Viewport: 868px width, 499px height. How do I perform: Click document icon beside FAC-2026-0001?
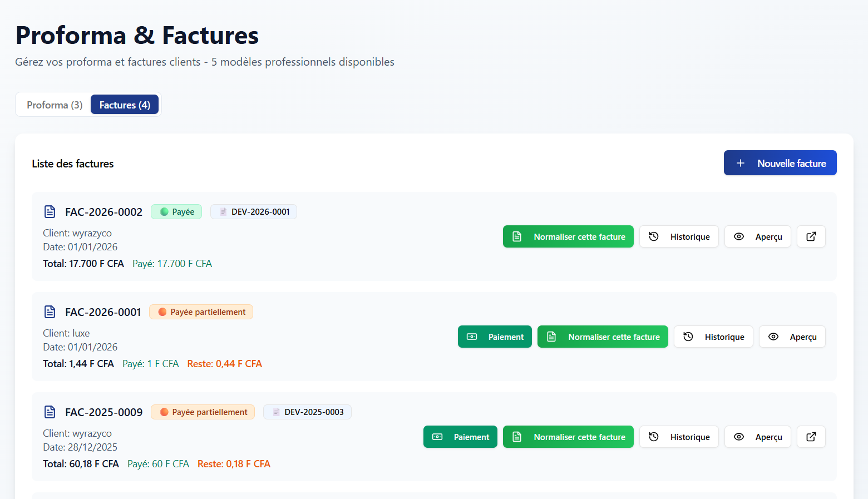(50, 312)
